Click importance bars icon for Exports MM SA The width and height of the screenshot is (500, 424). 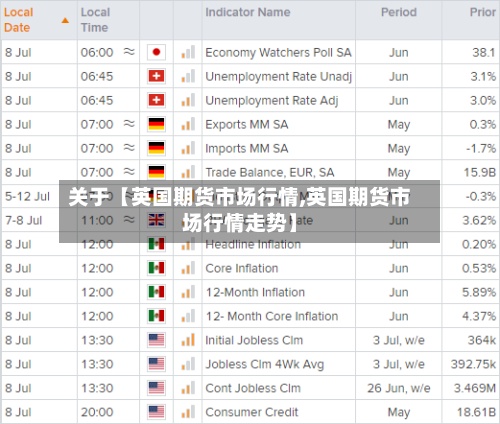(x=188, y=124)
